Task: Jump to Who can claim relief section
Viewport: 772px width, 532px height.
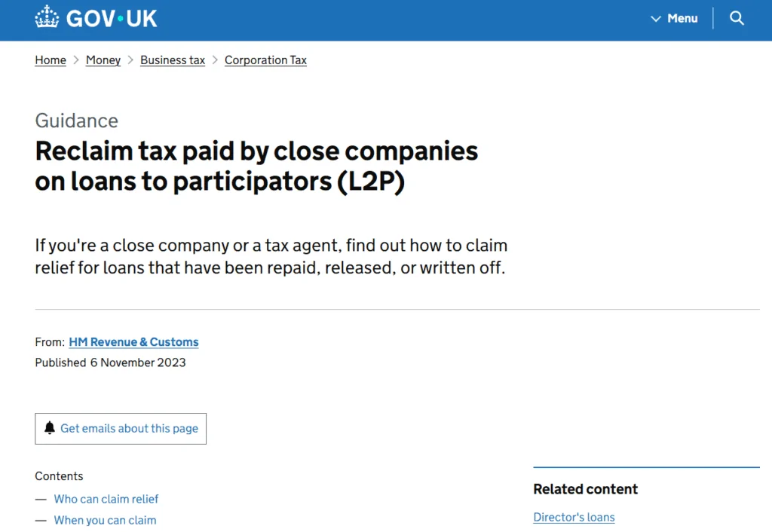Action: pos(106,499)
